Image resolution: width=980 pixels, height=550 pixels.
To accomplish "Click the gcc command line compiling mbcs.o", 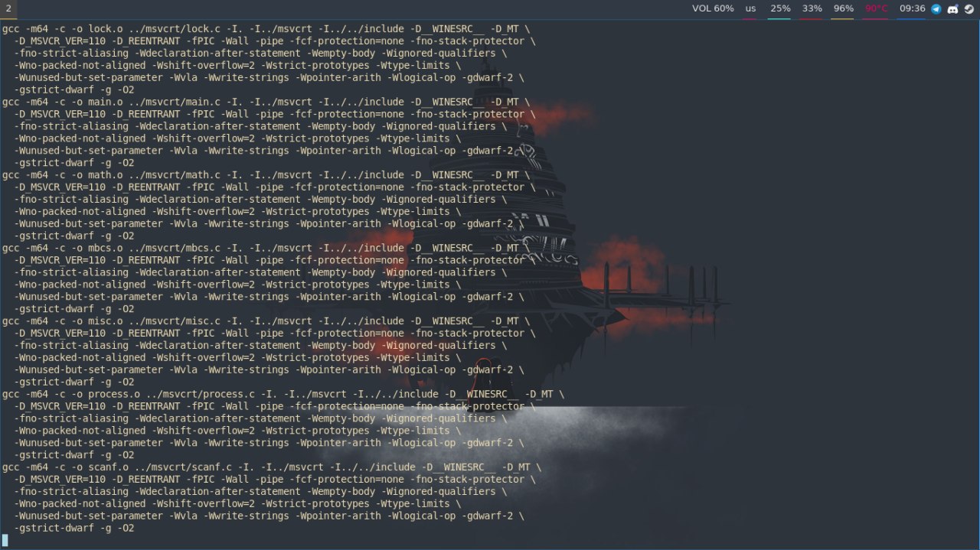I will pyautogui.click(x=266, y=248).
